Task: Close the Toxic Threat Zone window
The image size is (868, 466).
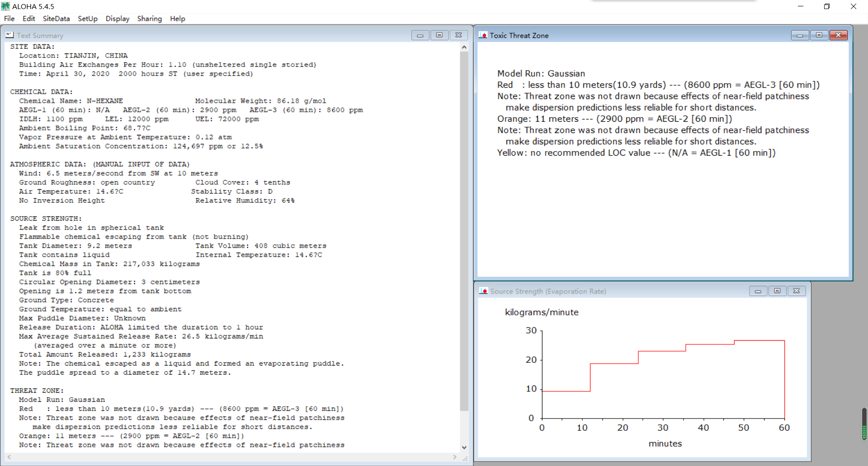Action: pyautogui.click(x=838, y=35)
